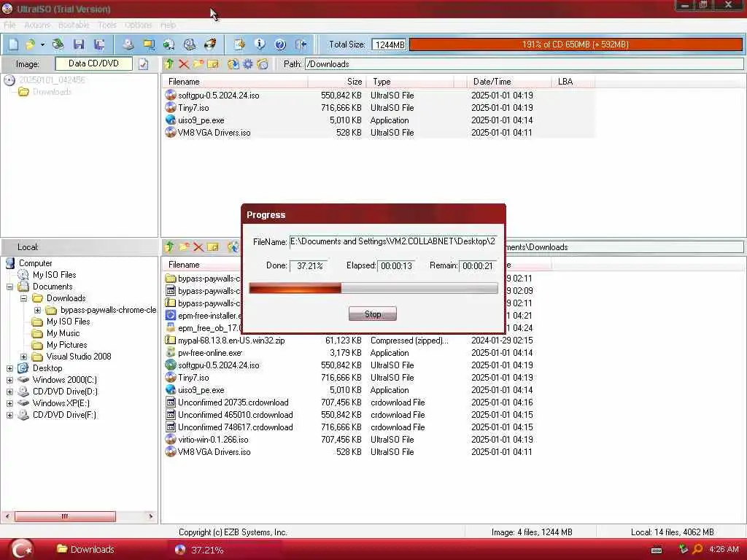The width and height of the screenshot is (747, 560).
Task: Click the gear Properties icon in image toolbar
Action: [x=248, y=64]
